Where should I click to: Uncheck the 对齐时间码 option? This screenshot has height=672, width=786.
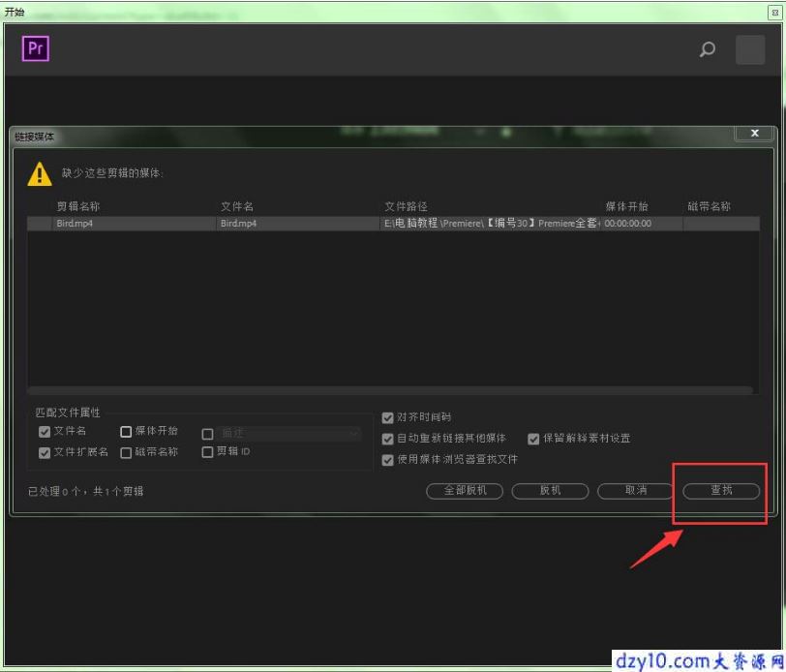(x=387, y=417)
